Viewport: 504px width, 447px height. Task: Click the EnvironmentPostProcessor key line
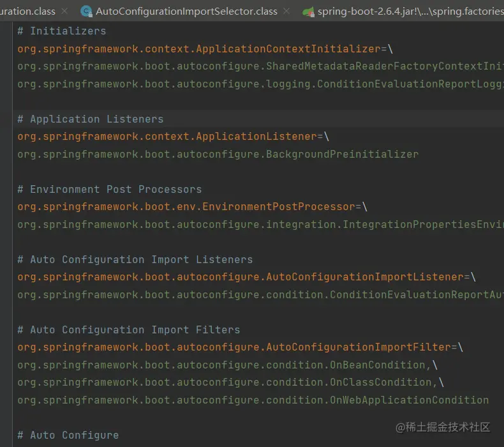[x=192, y=207]
